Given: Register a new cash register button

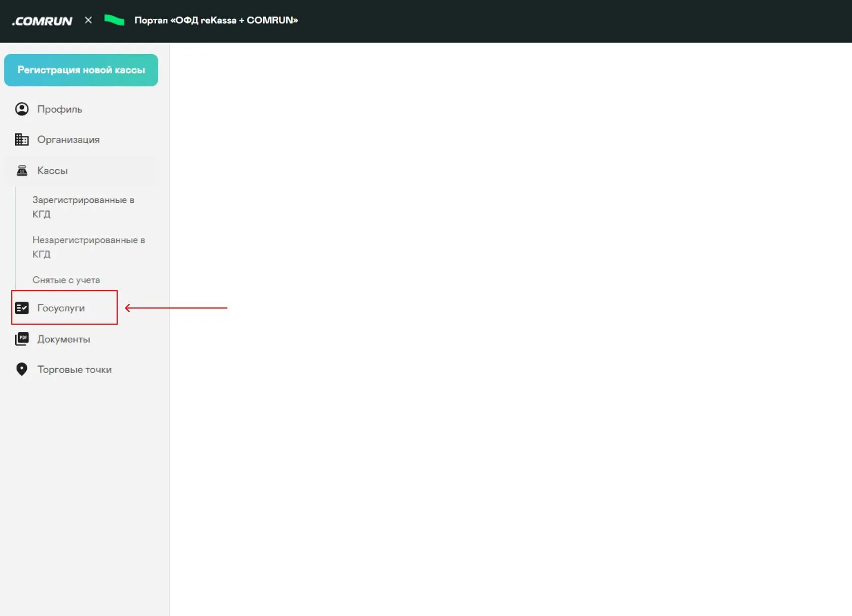Looking at the screenshot, I should pyautogui.click(x=81, y=70).
